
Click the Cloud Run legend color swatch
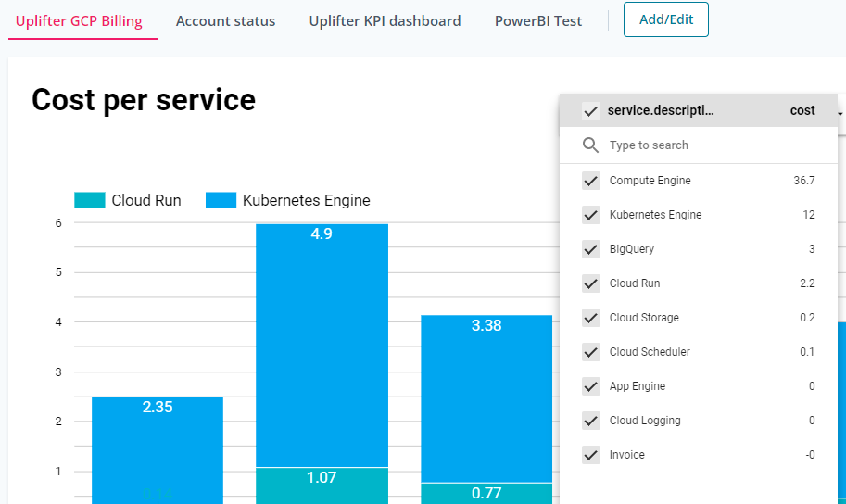click(90, 200)
